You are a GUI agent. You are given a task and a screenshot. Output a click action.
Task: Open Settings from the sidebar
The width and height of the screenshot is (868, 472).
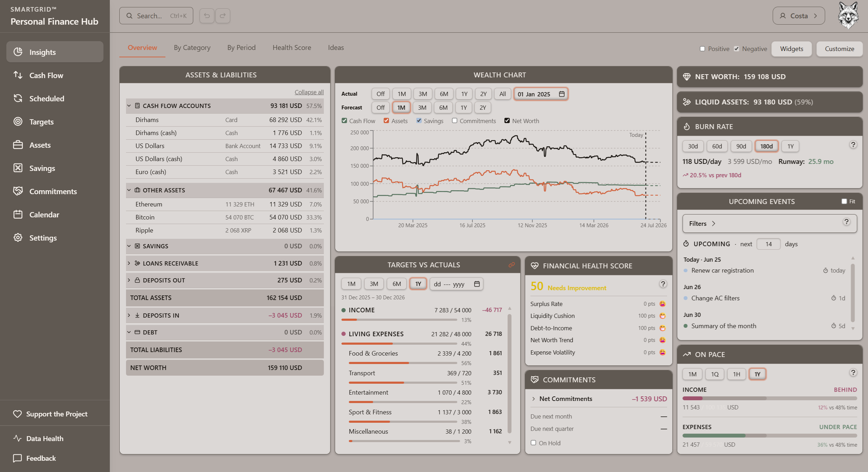coord(55,238)
